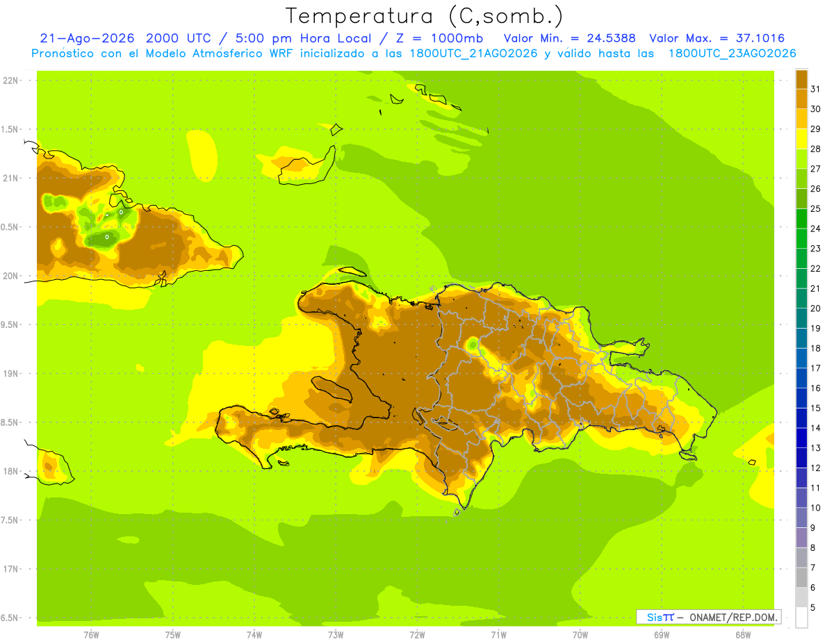Click the legend value label 8
834x644 pixels.
click(x=813, y=547)
